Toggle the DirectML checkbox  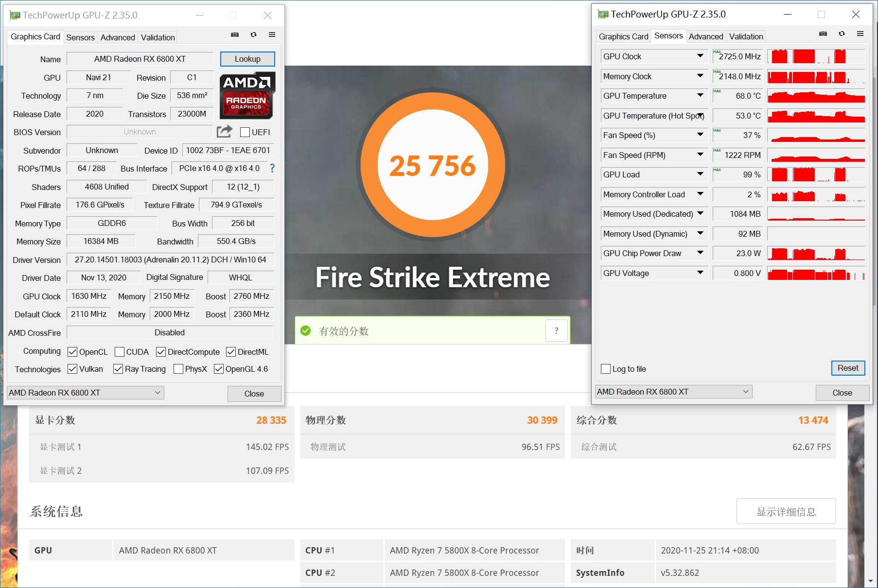pos(231,352)
